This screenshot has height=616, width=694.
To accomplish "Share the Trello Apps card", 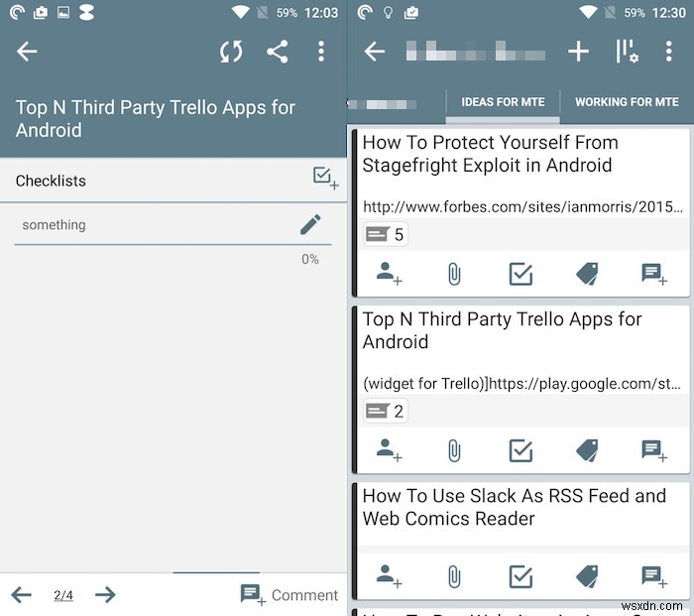I will [x=278, y=52].
